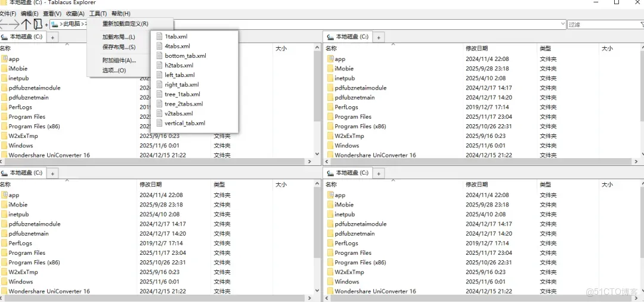Click the drive icon in the address bar

click(x=54, y=24)
